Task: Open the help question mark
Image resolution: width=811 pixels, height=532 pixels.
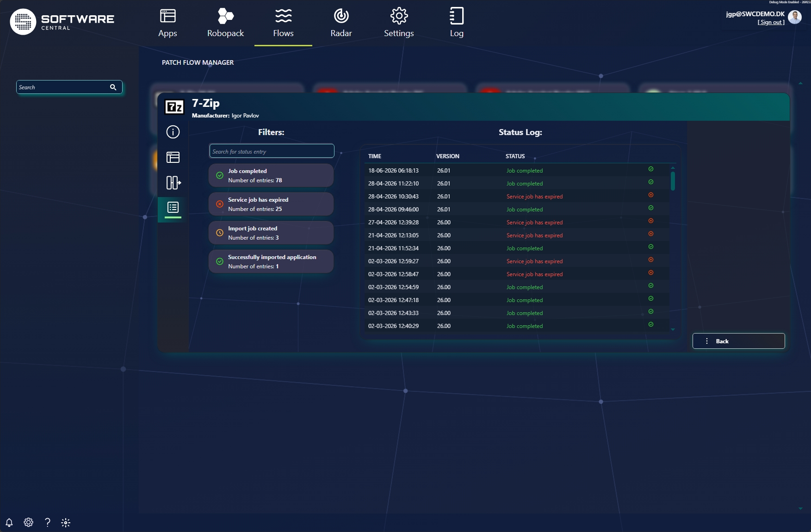Action: [47, 522]
